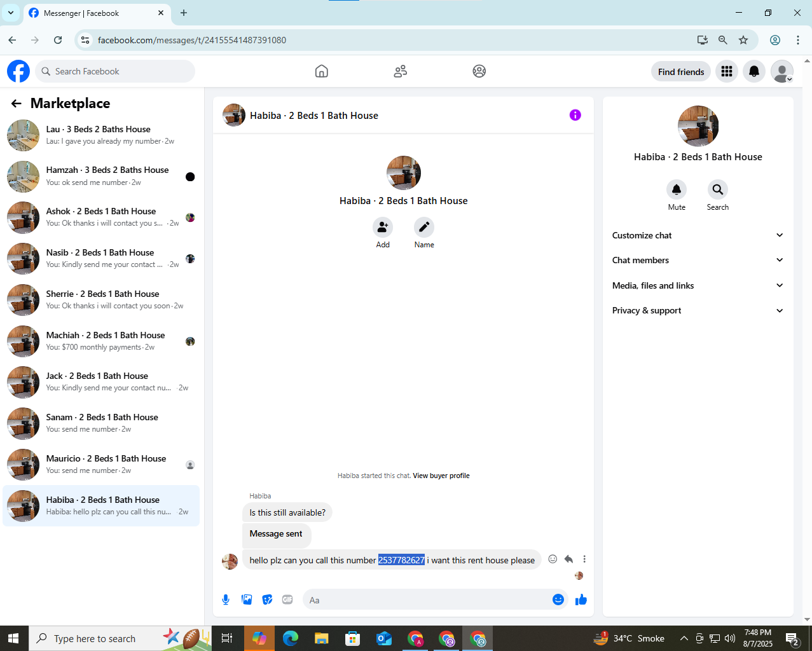The height and width of the screenshot is (651, 812).
Task: Open the Groups icon in top navigation
Action: [x=479, y=71]
